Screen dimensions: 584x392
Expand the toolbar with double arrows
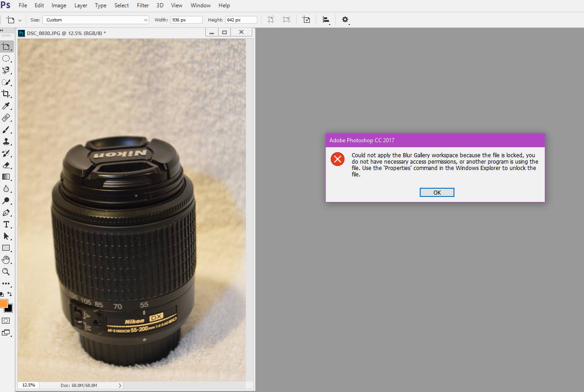pyautogui.click(x=2, y=30)
